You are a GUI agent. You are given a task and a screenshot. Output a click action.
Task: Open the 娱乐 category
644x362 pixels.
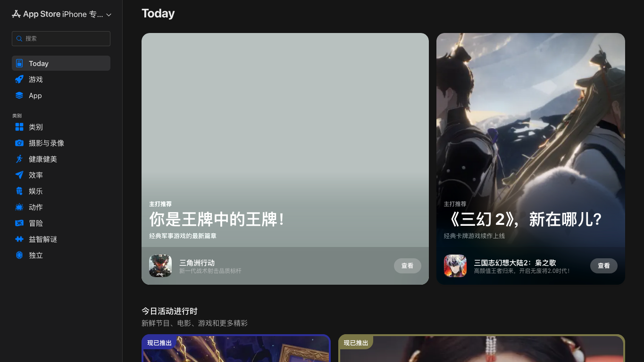[61, 191]
